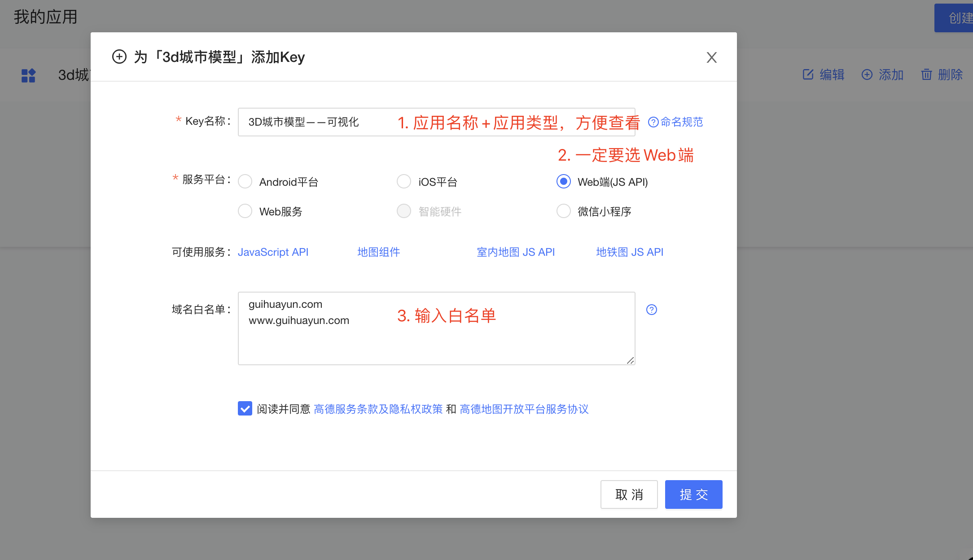Screen dimensions: 973x560
Task: Click the add plus icon in background page
Action: (867, 74)
